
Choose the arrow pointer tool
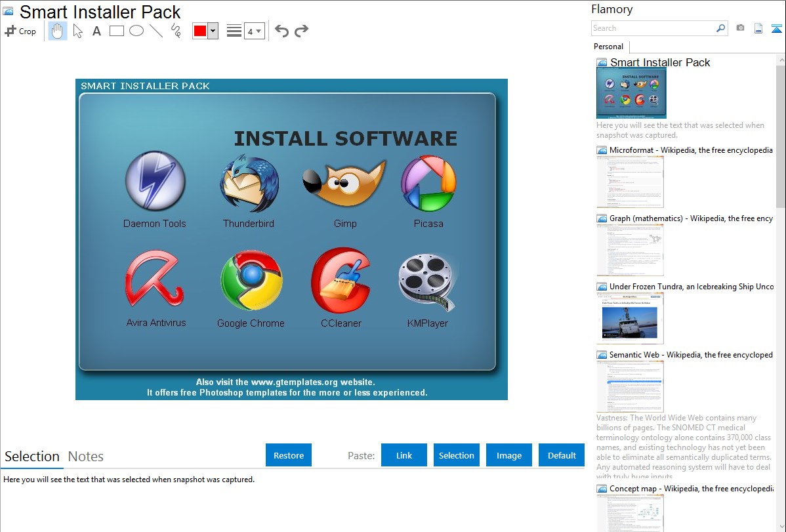tap(77, 31)
